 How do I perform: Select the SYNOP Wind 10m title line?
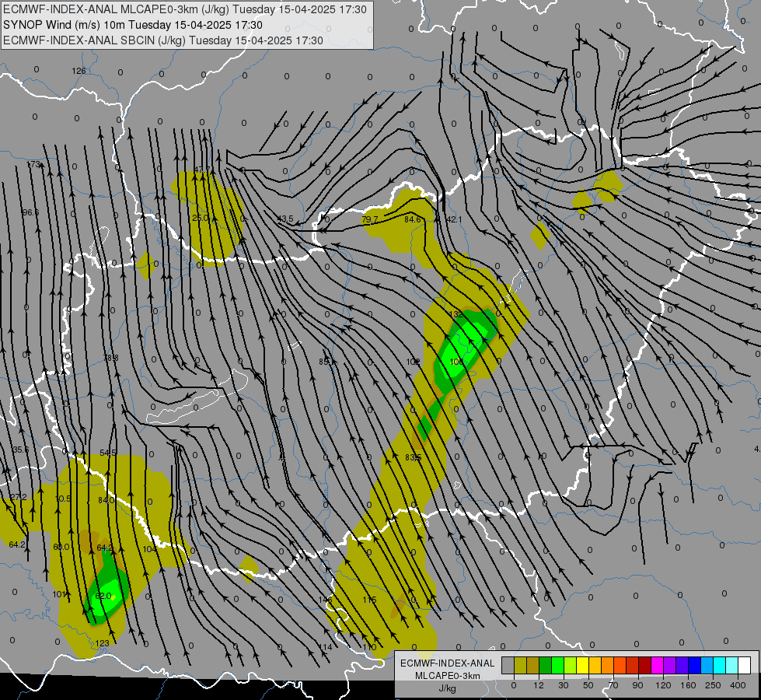133,25
